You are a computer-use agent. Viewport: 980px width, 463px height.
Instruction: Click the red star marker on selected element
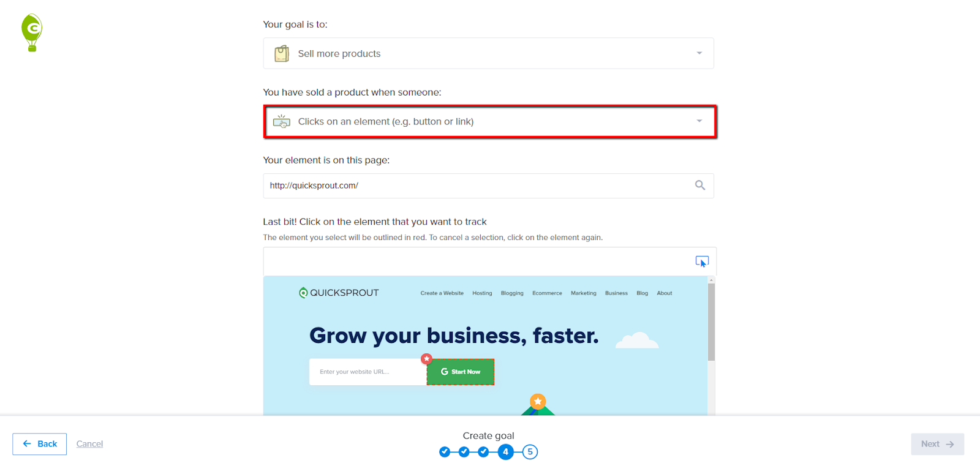426,359
